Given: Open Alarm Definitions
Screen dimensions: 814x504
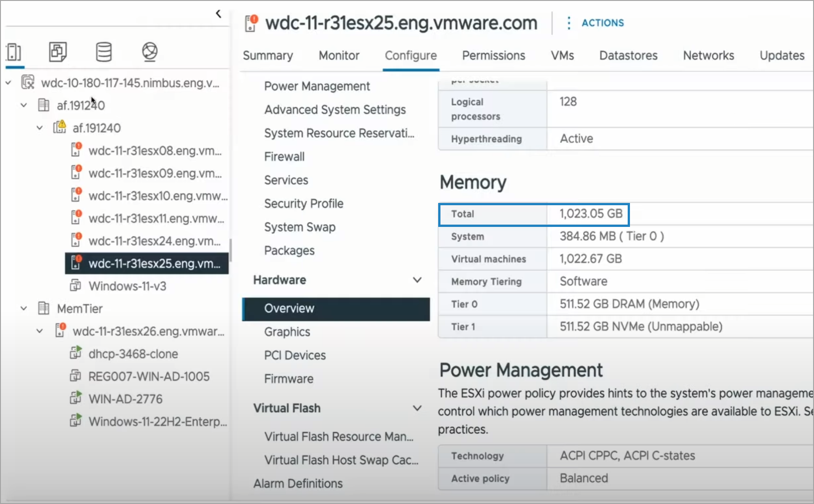Looking at the screenshot, I should pos(298,484).
